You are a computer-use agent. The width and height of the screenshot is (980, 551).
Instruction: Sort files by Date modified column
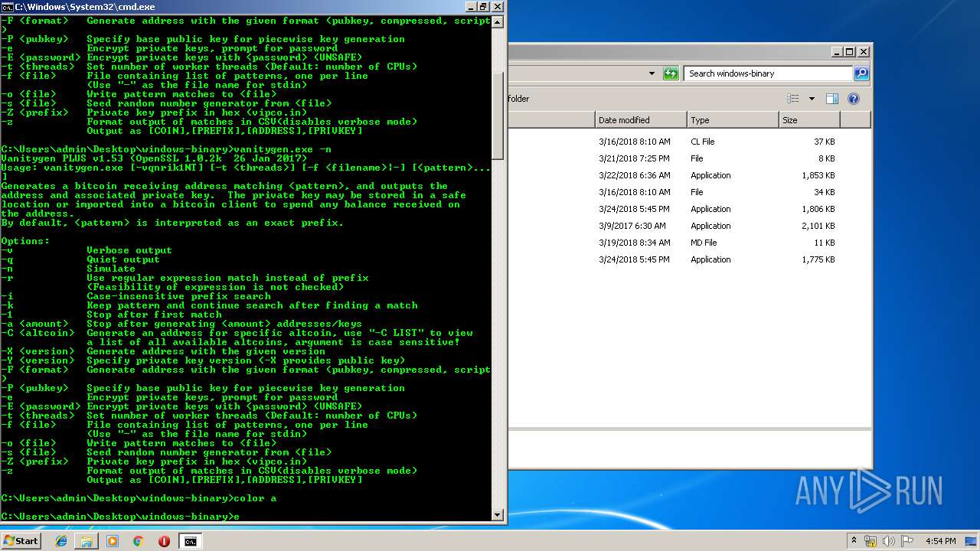pos(641,120)
